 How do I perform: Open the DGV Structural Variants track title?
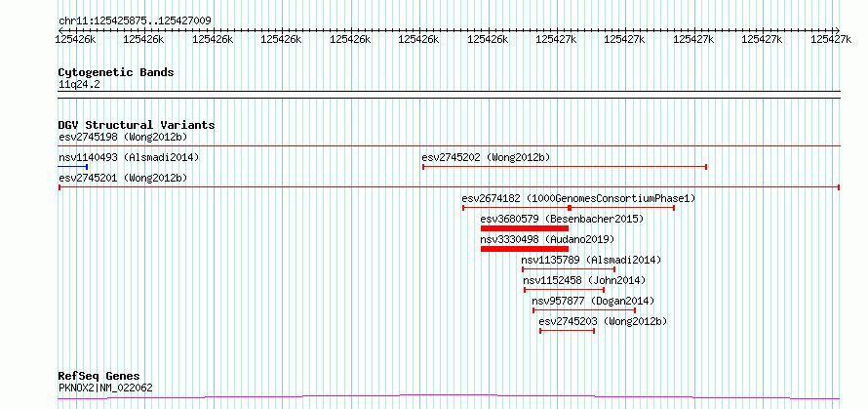pos(137,125)
